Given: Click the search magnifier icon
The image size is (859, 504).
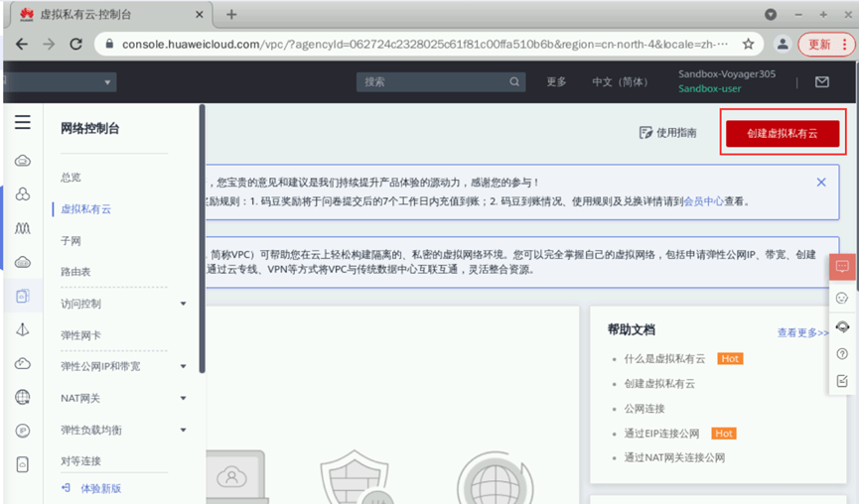Looking at the screenshot, I should (x=513, y=81).
